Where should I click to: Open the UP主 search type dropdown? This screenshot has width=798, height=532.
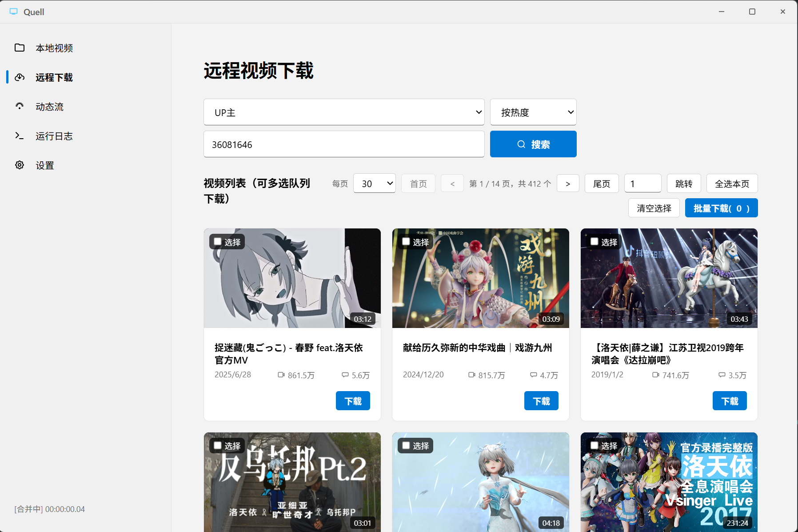[344, 112]
